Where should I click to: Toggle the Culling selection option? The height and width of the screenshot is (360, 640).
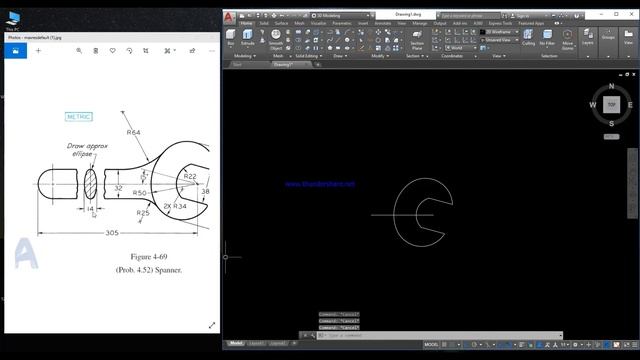(528, 37)
